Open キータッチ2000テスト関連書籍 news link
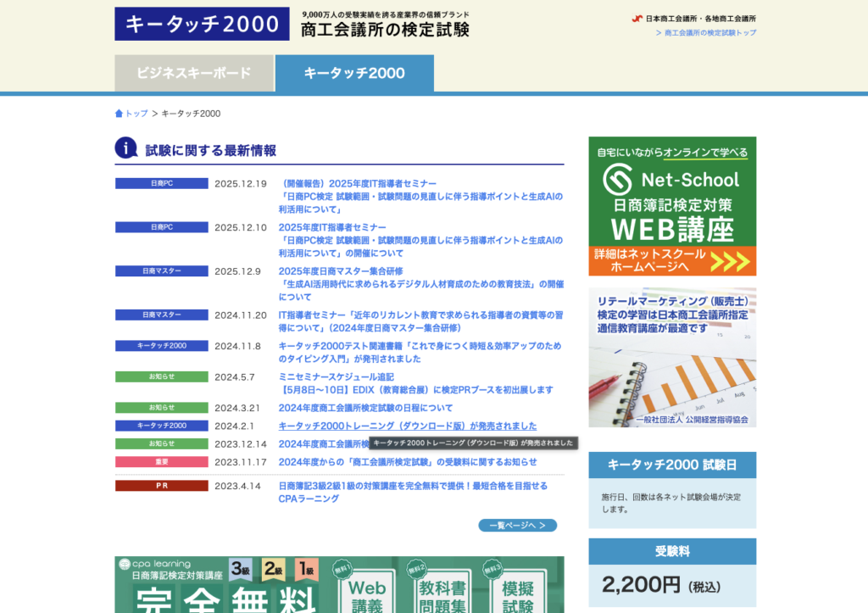The width and height of the screenshot is (868, 613). pyautogui.click(x=420, y=352)
